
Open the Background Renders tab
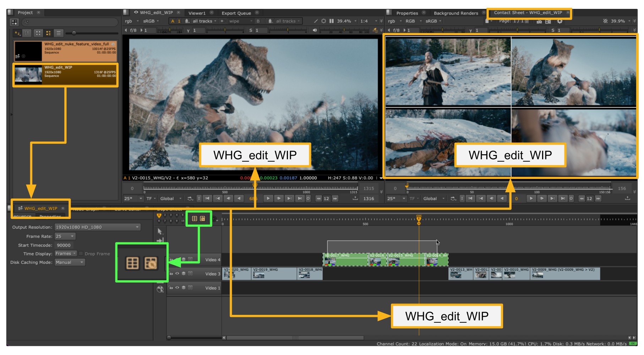pos(456,13)
